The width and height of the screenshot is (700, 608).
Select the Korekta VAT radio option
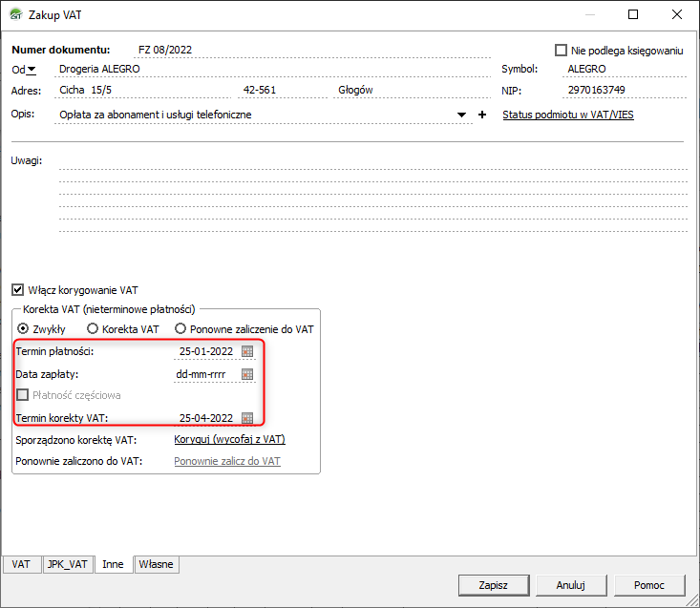coord(93,328)
